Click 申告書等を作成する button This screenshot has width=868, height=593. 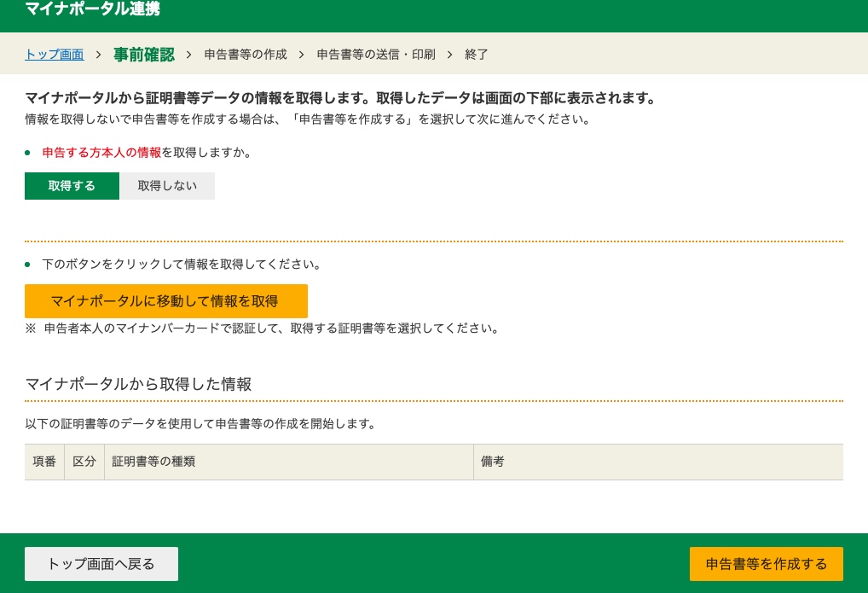(767, 564)
